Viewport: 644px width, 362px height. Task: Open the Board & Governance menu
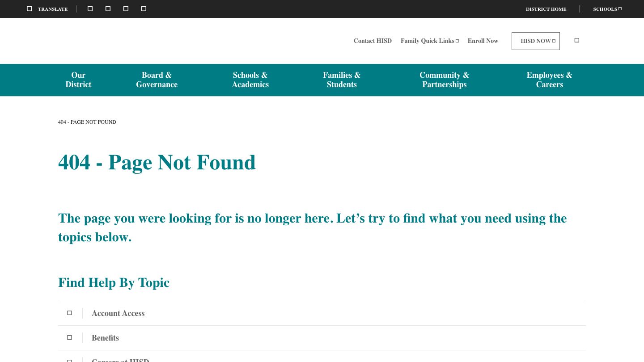(157, 80)
